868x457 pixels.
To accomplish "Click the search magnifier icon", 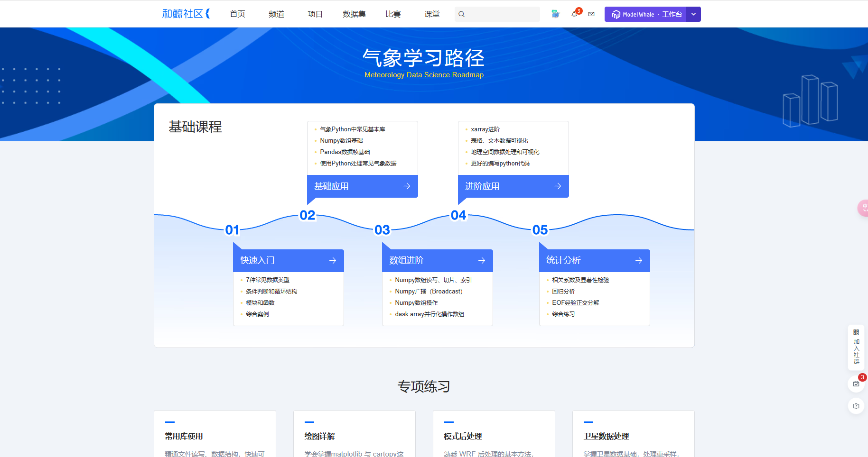I will 461,14.
